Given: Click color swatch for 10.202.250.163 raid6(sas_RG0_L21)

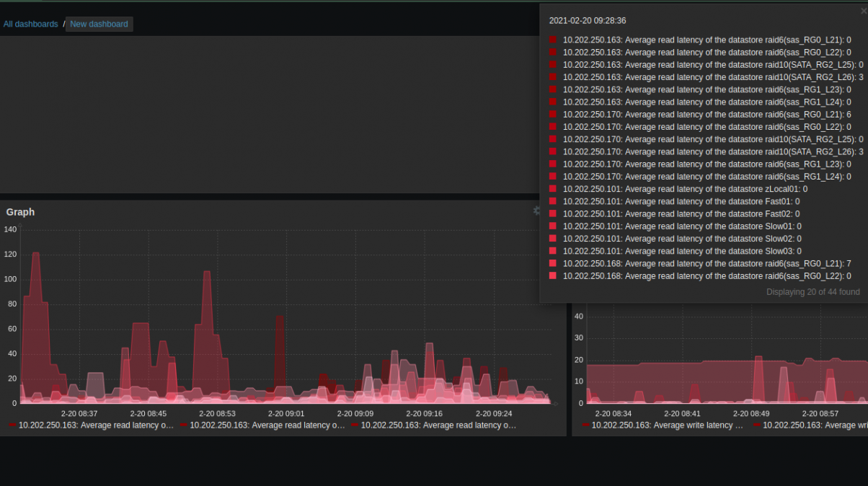Looking at the screenshot, I should tap(553, 40).
